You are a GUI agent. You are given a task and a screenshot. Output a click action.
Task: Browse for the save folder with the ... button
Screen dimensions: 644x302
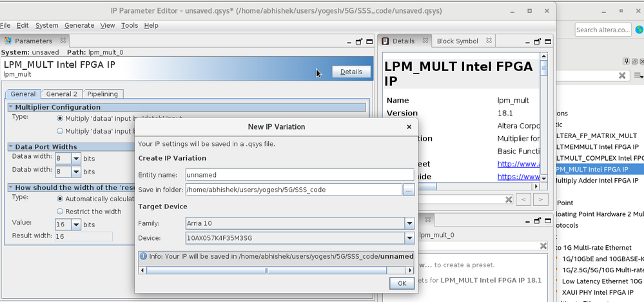(x=409, y=190)
